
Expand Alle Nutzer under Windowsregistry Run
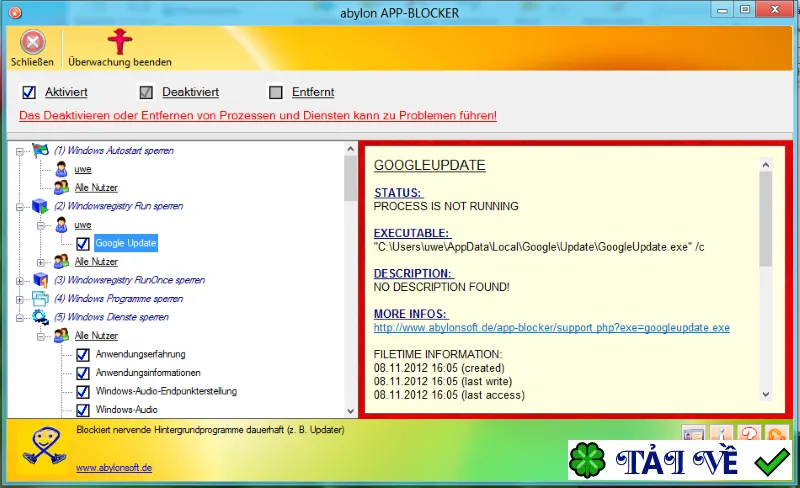pos(41,262)
